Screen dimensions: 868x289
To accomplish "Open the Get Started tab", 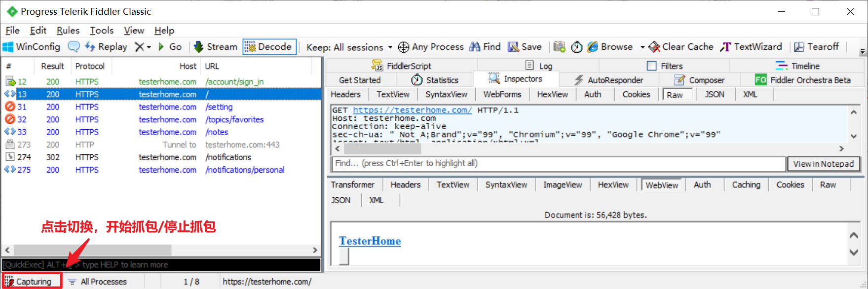I will pos(360,80).
